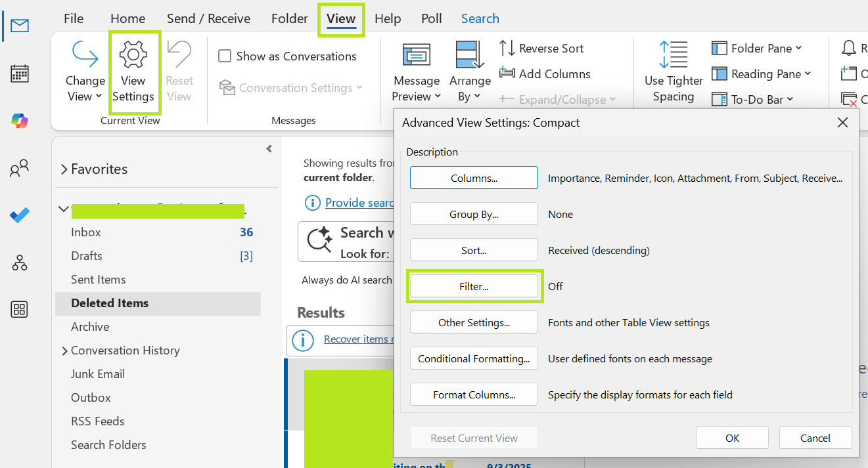
Task: Click the Arrange By icon
Action: pyautogui.click(x=470, y=55)
